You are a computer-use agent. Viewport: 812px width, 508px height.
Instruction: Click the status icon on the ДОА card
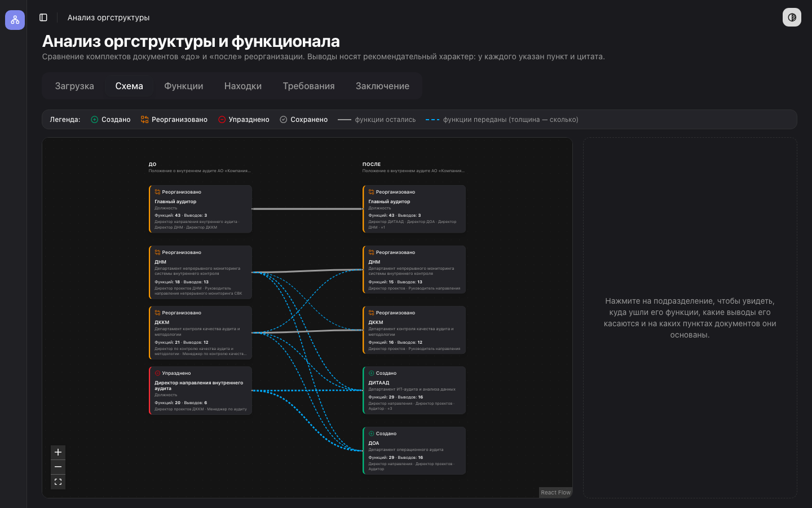pos(371,433)
